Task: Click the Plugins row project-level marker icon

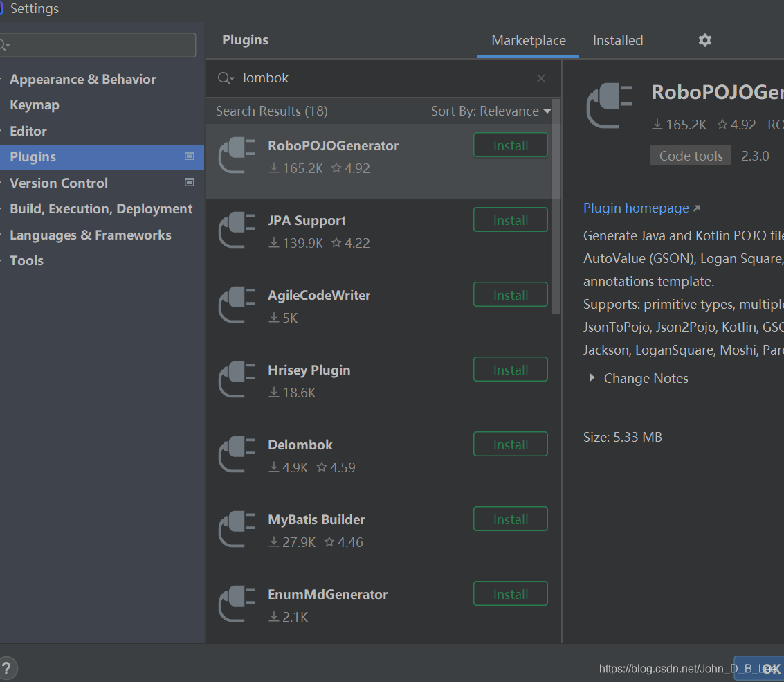Action: pos(190,156)
